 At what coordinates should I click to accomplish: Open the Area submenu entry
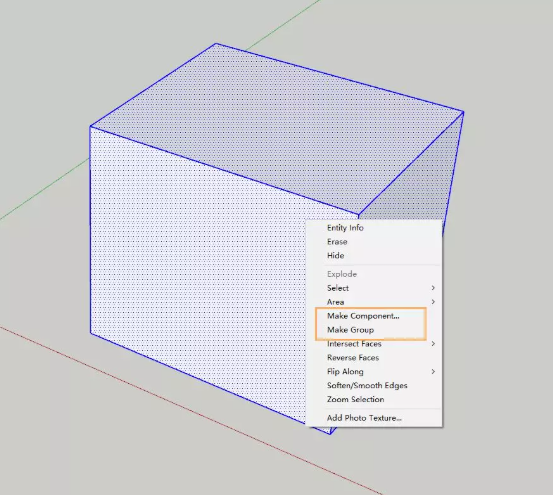click(x=374, y=302)
